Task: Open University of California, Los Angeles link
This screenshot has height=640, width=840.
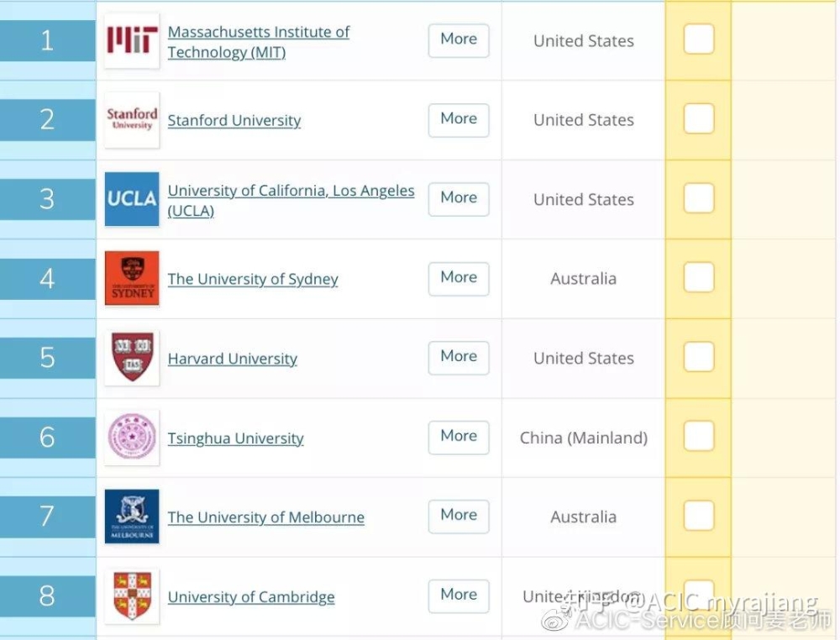Action: click(x=291, y=200)
